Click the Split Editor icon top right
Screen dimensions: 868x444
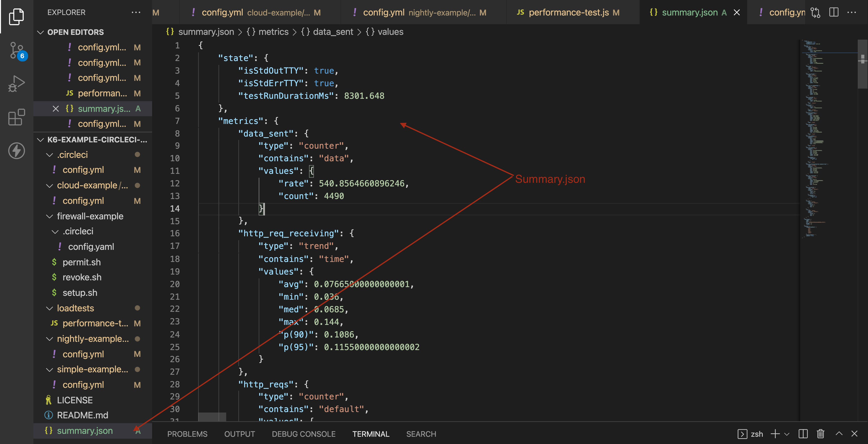(x=834, y=12)
